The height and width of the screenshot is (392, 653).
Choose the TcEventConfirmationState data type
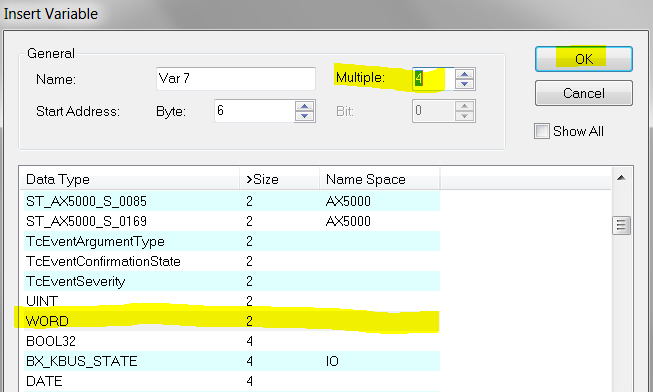click(232, 261)
